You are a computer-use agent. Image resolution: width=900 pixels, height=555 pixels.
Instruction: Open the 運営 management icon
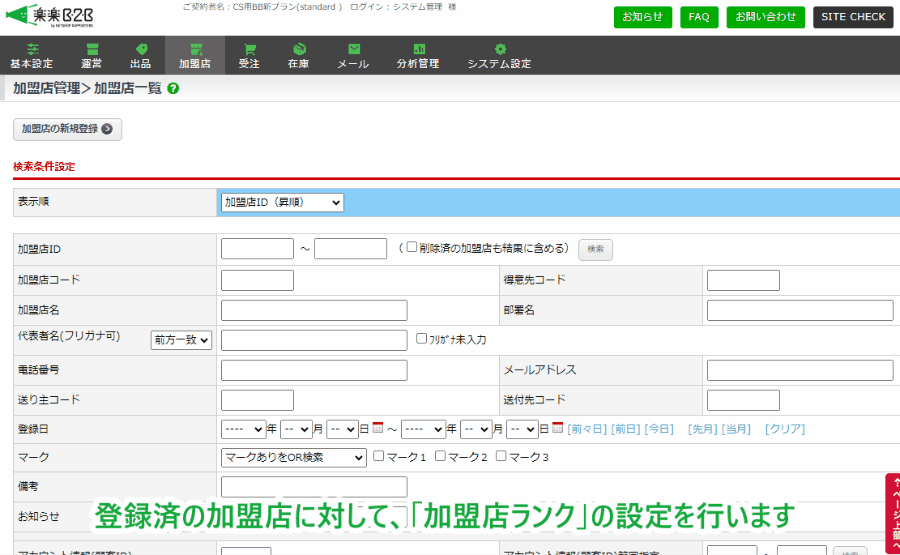(x=91, y=49)
